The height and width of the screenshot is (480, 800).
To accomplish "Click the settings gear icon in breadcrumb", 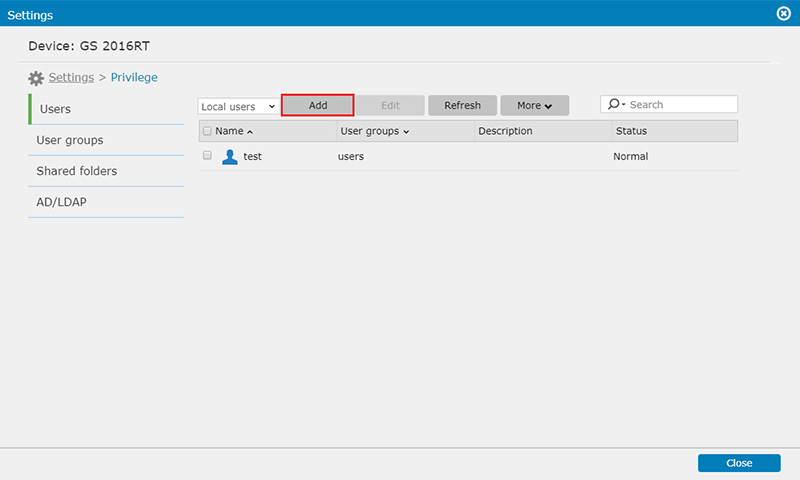I will [36, 78].
